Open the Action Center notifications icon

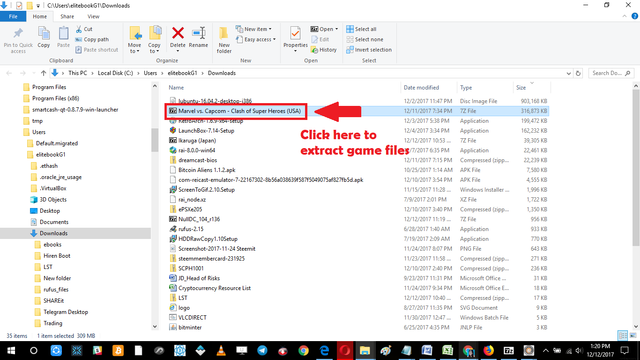[624, 351]
